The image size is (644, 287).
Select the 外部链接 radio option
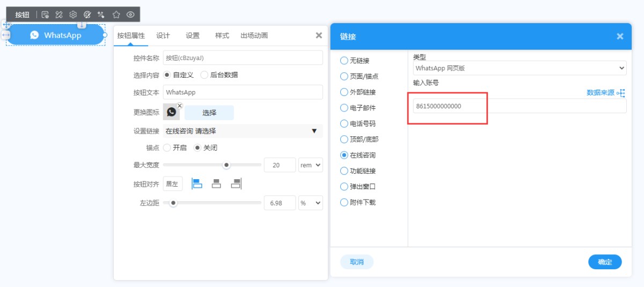click(345, 92)
